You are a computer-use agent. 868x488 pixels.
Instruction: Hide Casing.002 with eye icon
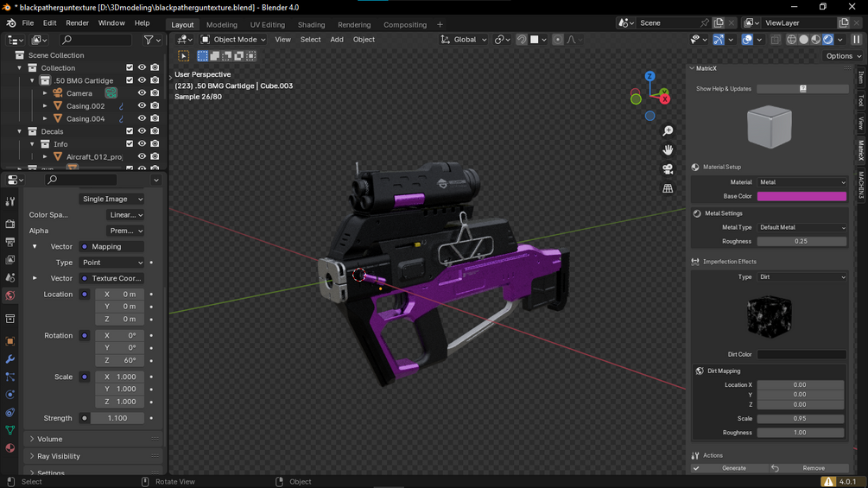pos(142,105)
